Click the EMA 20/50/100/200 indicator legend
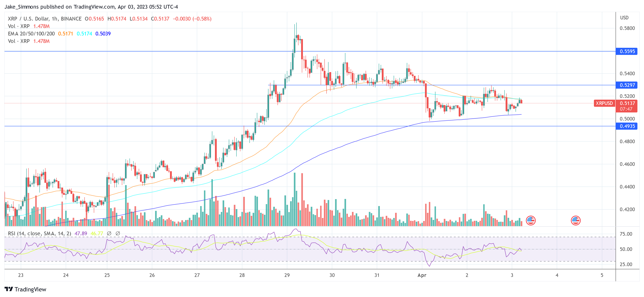The image size is (644, 297). pyautogui.click(x=31, y=34)
